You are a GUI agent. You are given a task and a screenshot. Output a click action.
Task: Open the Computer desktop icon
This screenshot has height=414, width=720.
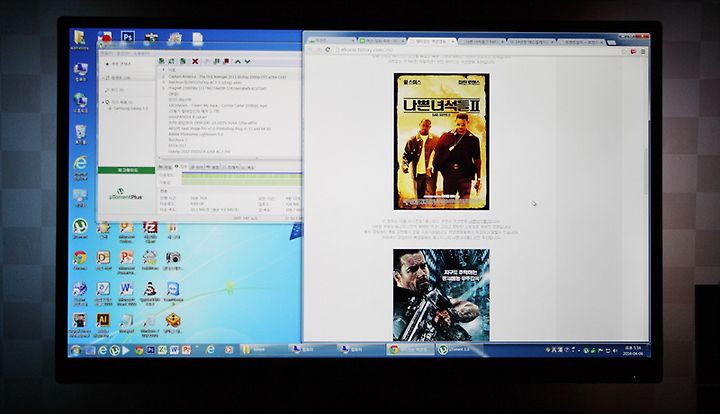tap(80, 71)
